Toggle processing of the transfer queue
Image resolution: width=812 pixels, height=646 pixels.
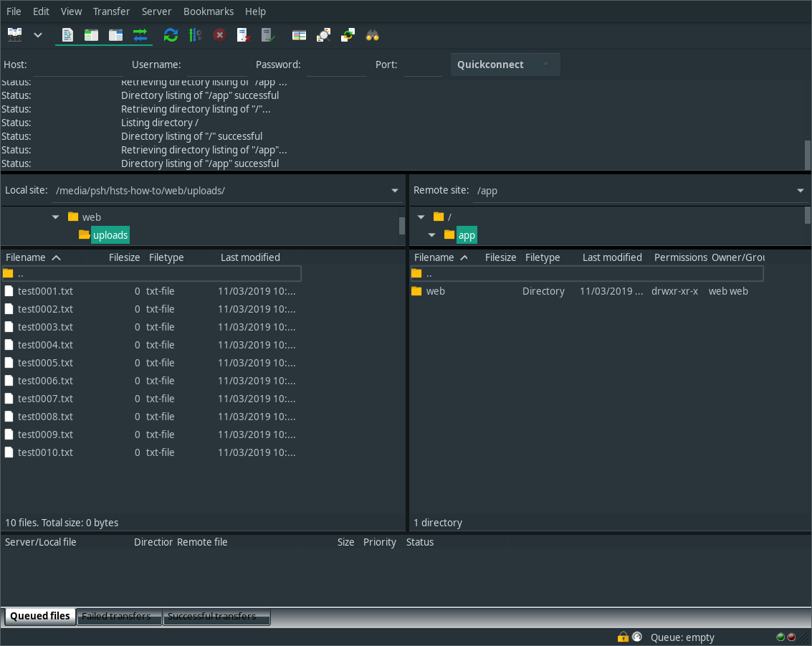tap(195, 34)
